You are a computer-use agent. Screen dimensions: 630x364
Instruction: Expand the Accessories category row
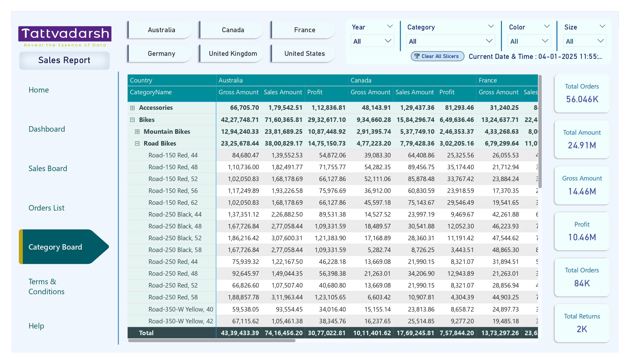coord(132,108)
